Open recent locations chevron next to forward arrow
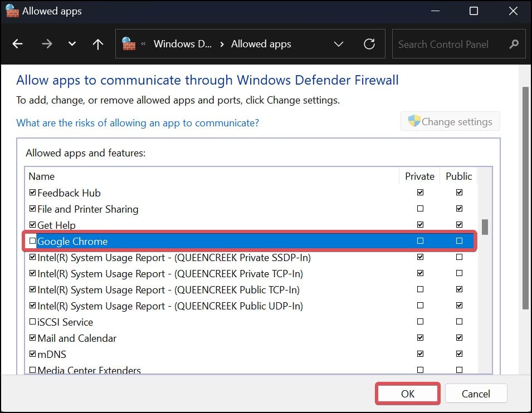 click(72, 44)
